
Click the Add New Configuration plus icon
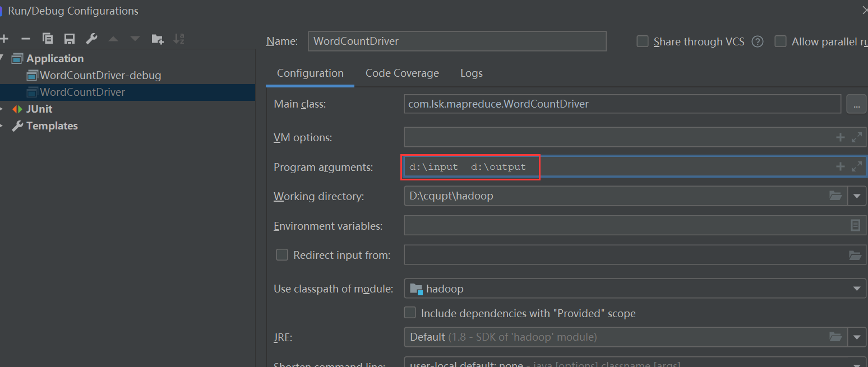click(4, 39)
